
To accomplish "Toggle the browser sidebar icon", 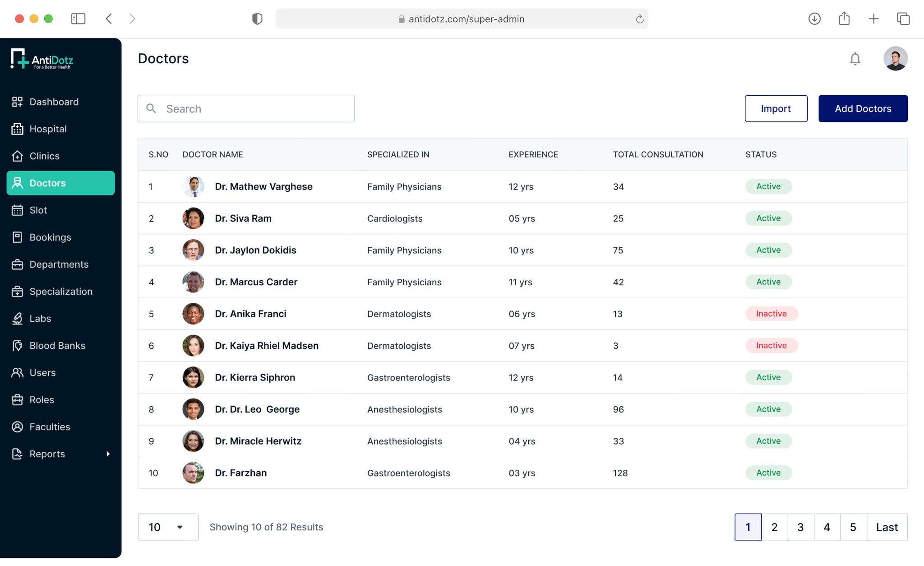I will [x=78, y=19].
